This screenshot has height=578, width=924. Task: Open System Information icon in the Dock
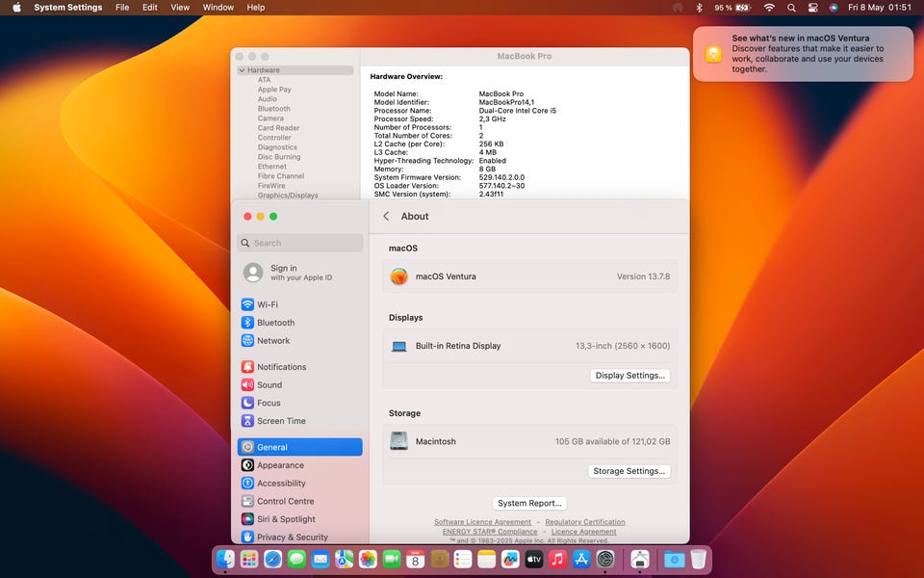tap(640, 559)
